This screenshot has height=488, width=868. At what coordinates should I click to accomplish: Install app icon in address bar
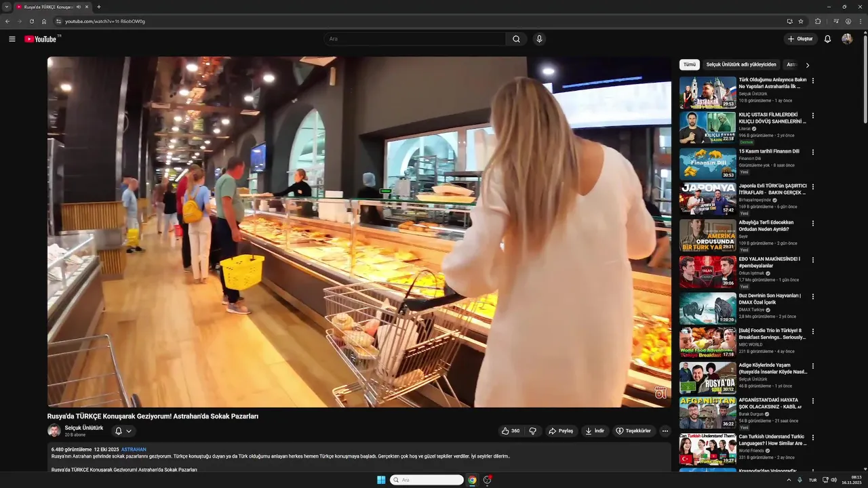(x=789, y=21)
